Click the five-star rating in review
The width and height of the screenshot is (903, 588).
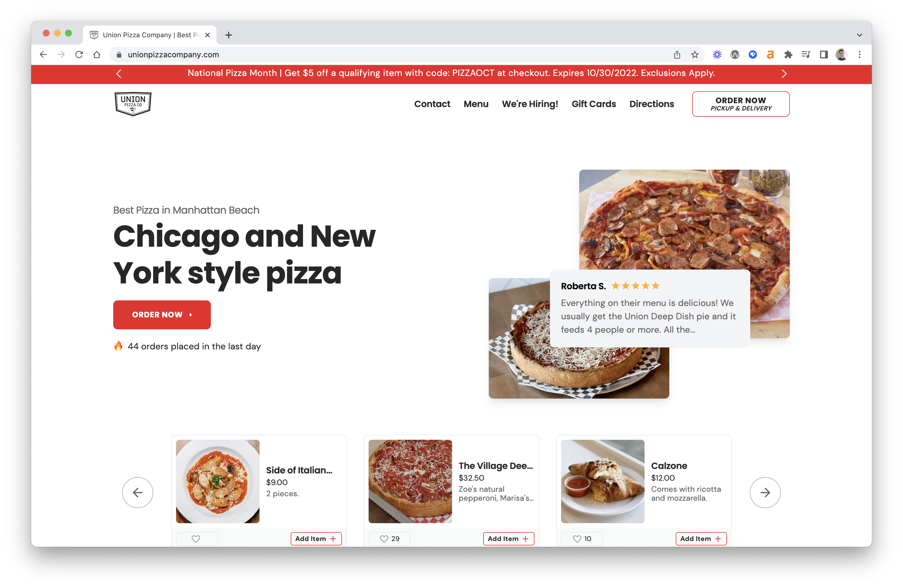pos(635,286)
